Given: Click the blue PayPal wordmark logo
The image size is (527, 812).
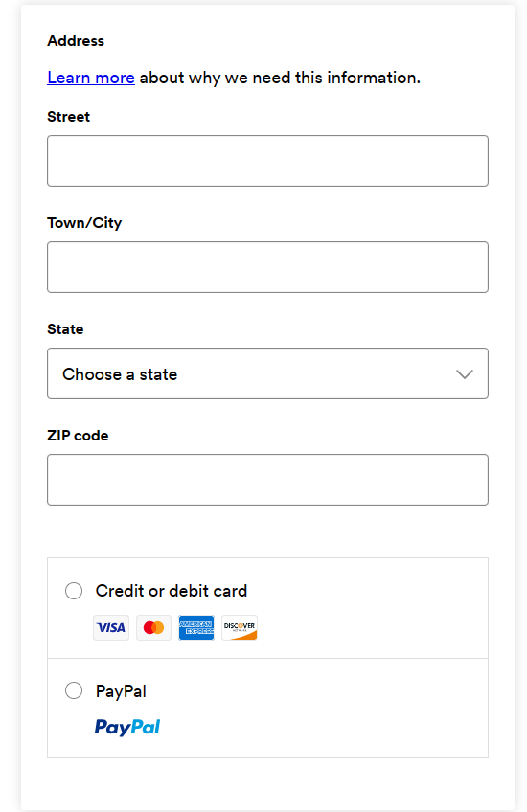Looking at the screenshot, I should pyautogui.click(x=127, y=727).
